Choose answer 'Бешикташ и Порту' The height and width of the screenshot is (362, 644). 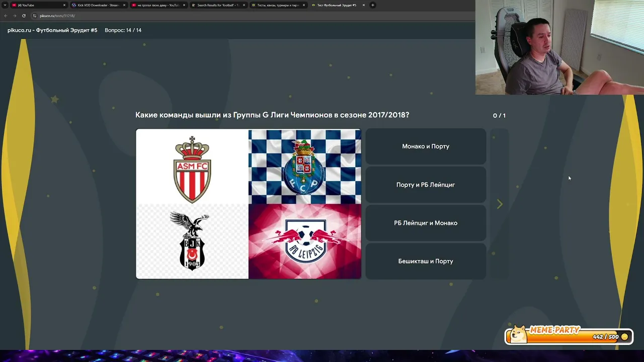point(426,261)
